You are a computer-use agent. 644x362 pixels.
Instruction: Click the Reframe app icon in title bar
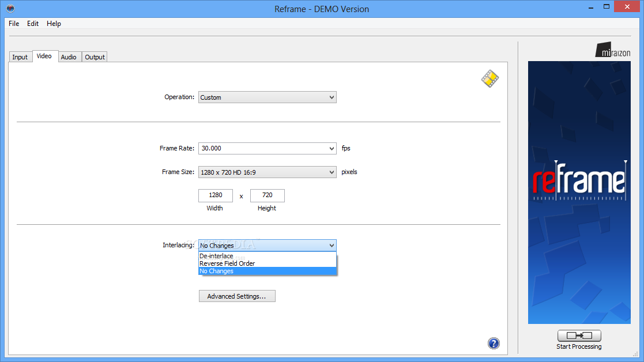click(10, 8)
